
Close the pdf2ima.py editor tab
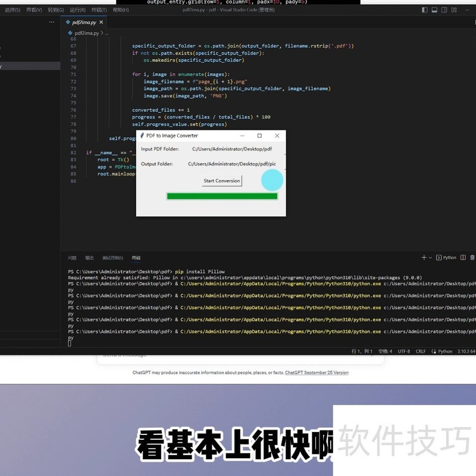102,22
